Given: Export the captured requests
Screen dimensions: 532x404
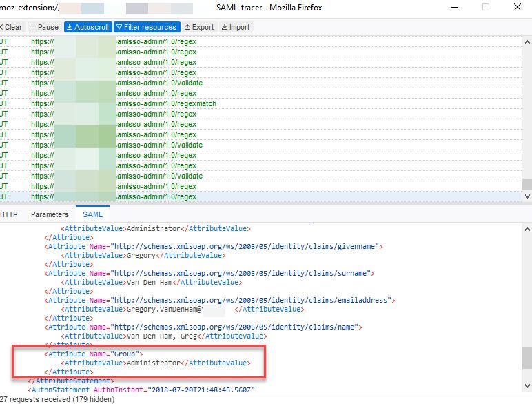Looking at the screenshot, I should (x=199, y=27).
